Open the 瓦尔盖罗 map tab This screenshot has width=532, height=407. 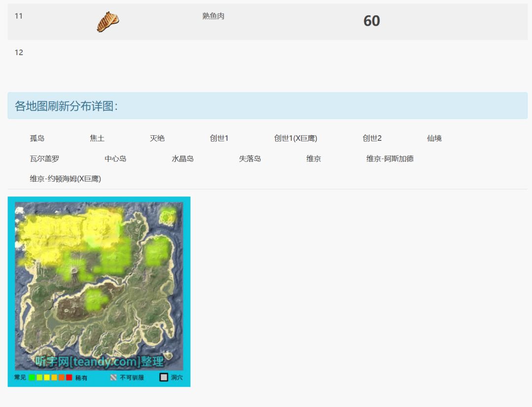click(x=44, y=158)
